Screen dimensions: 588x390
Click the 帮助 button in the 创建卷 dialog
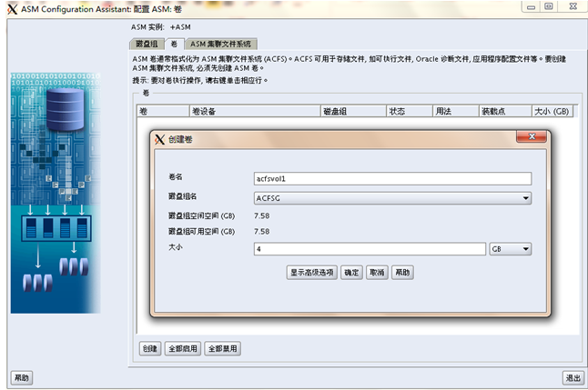pyautogui.click(x=402, y=273)
